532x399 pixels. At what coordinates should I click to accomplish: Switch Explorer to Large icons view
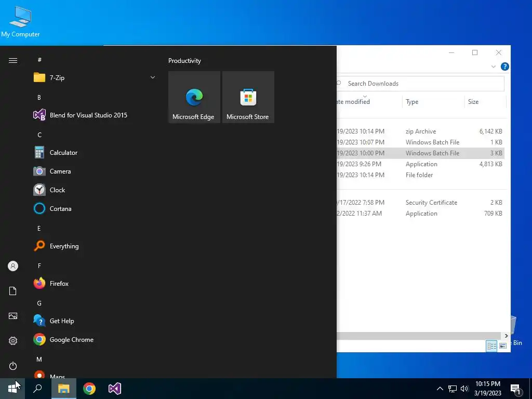[503, 346]
